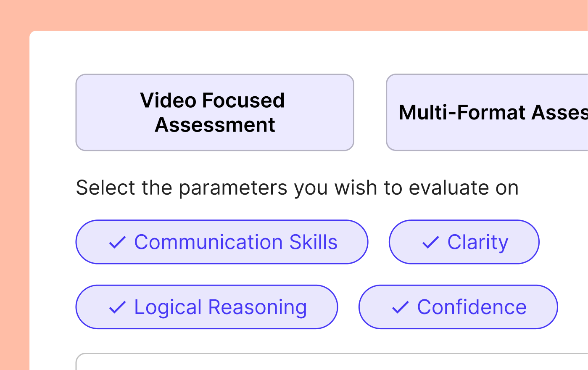Unselect the Logical Reasoning chip

206,307
